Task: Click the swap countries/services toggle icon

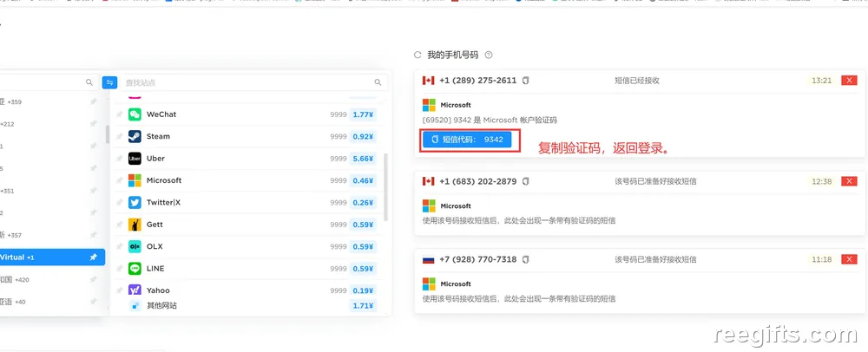Action: pyautogui.click(x=109, y=82)
